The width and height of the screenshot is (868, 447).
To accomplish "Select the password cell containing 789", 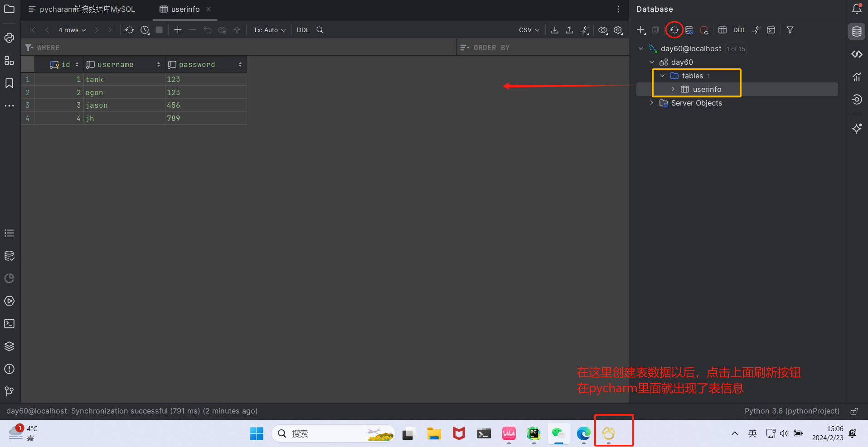I will [206, 118].
